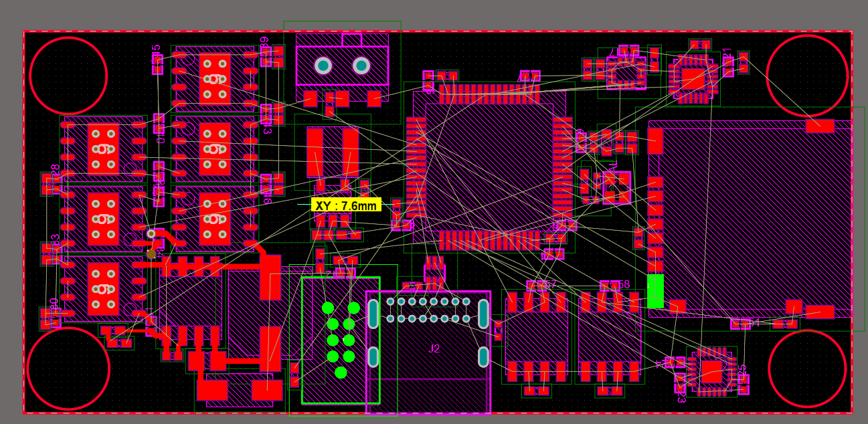Click the topmost relay footprint in second column

tap(215, 78)
